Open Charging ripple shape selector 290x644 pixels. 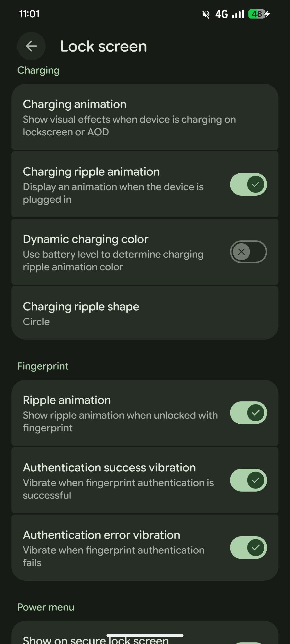145,313
